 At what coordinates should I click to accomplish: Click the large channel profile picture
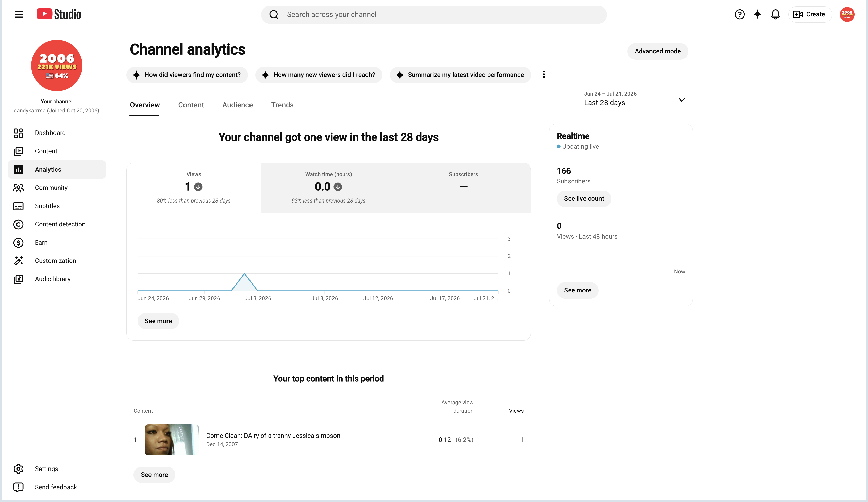(57, 65)
